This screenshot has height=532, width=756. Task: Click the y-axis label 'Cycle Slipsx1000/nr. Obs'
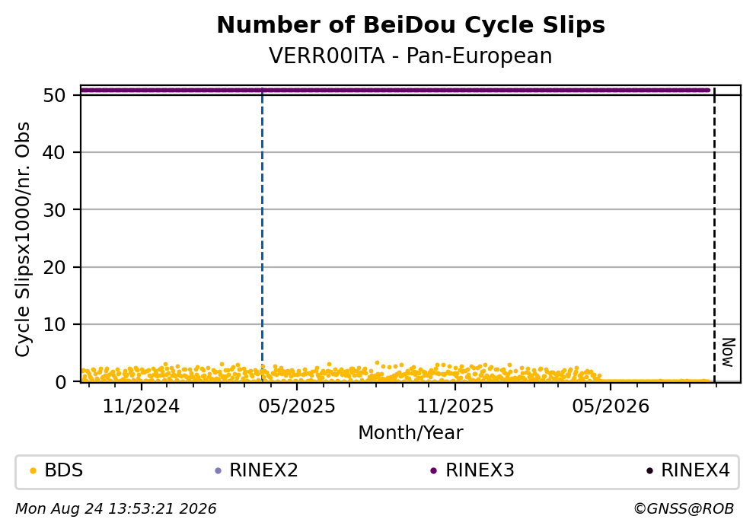point(23,240)
